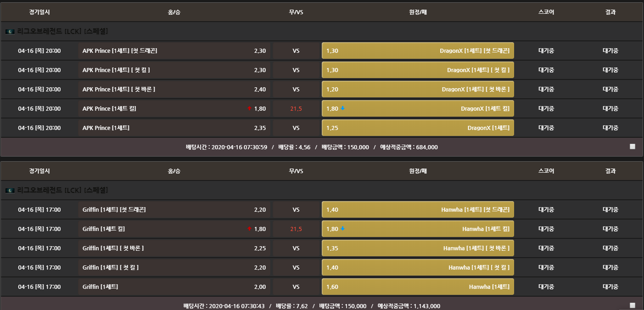Select DragonX [1세트] [ 첫 바론 ] at 1.20

point(417,89)
